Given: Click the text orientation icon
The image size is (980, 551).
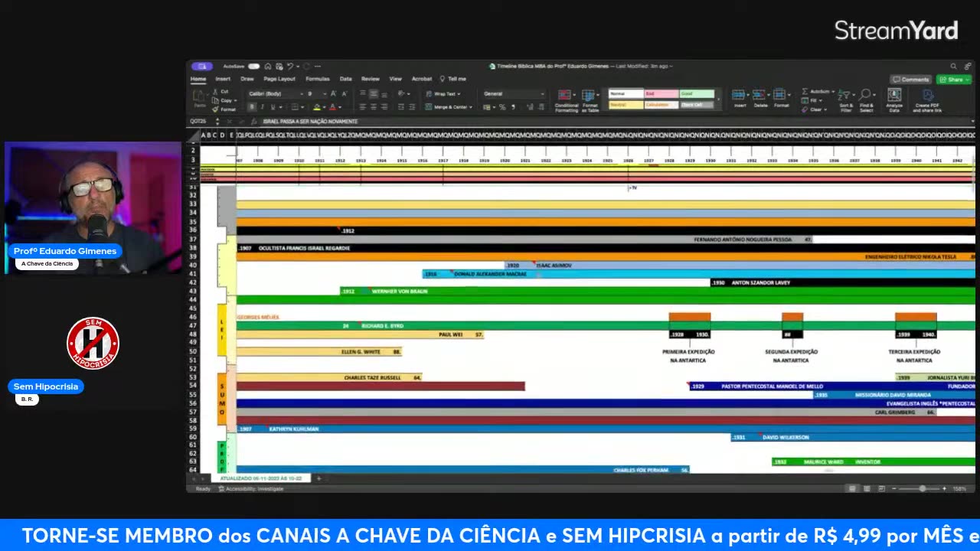Looking at the screenshot, I should tap(400, 93).
